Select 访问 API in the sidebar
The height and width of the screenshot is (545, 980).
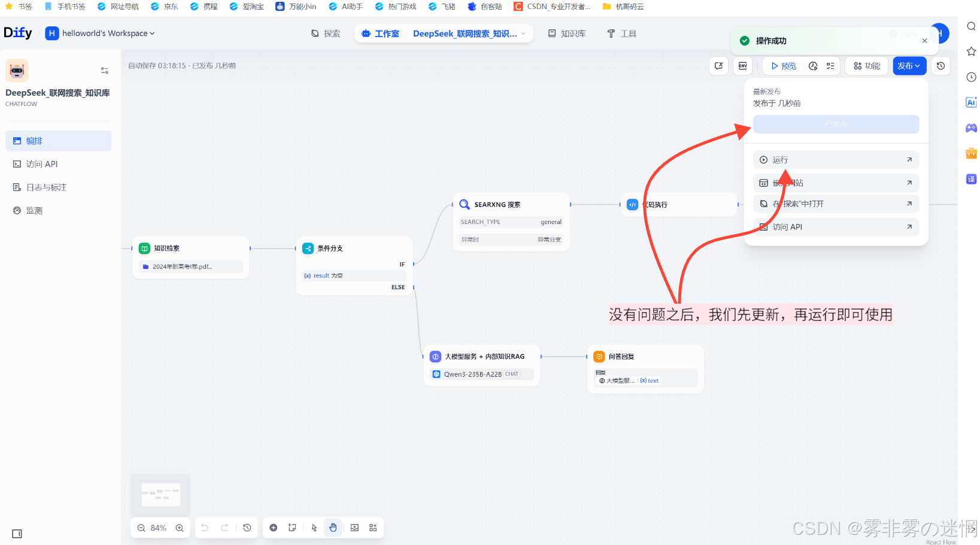(58, 164)
